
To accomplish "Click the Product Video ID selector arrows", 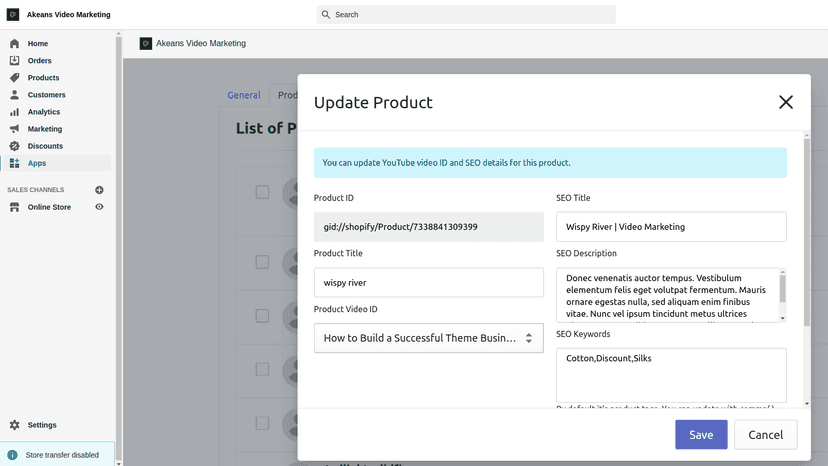I will tap(529, 338).
